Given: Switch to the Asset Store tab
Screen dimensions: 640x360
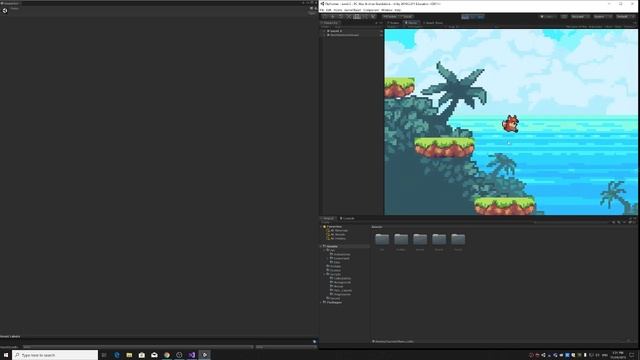Looking at the screenshot, I should [x=433, y=23].
